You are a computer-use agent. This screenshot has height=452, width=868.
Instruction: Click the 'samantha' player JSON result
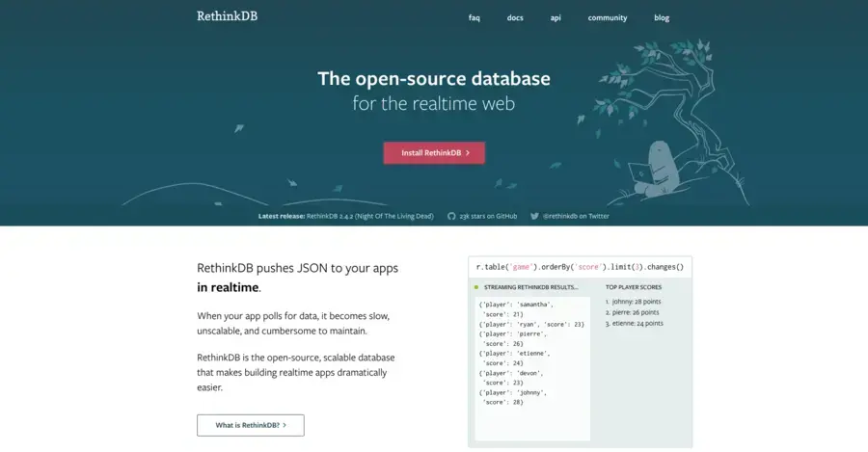(x=516, y=309)
